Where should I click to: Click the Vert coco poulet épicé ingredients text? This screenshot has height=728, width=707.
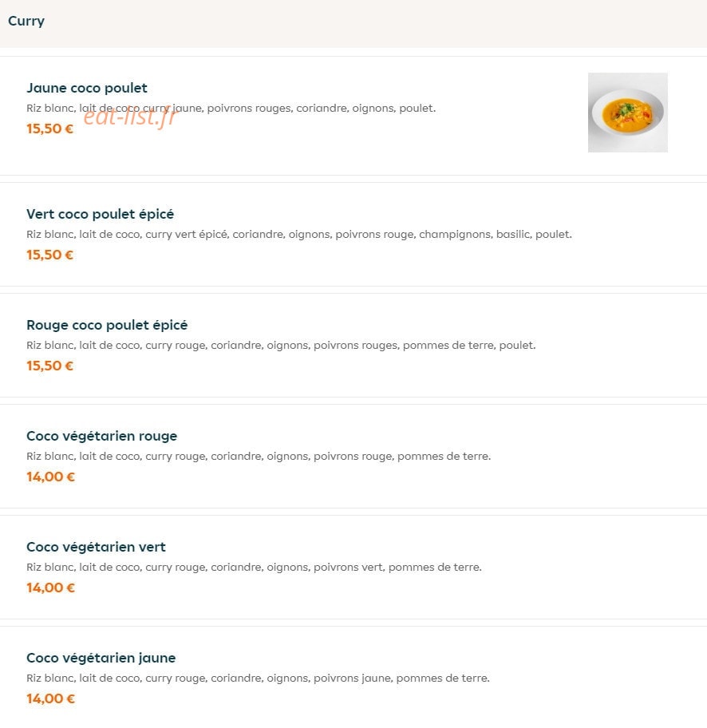point(299,235)
